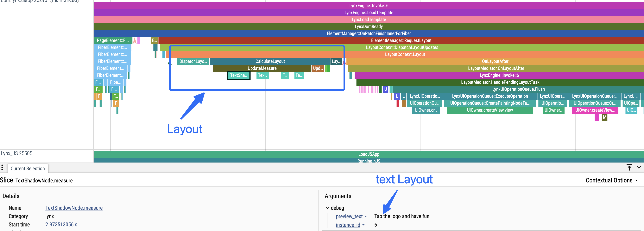Open the preview_text argument menu
Viewport: 644px width, 231px height.
click(351, 216)
